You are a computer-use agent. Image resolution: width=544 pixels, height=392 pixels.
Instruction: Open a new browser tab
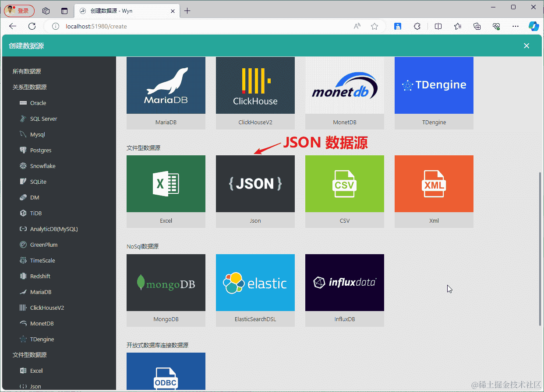click(x=187, y=11)
